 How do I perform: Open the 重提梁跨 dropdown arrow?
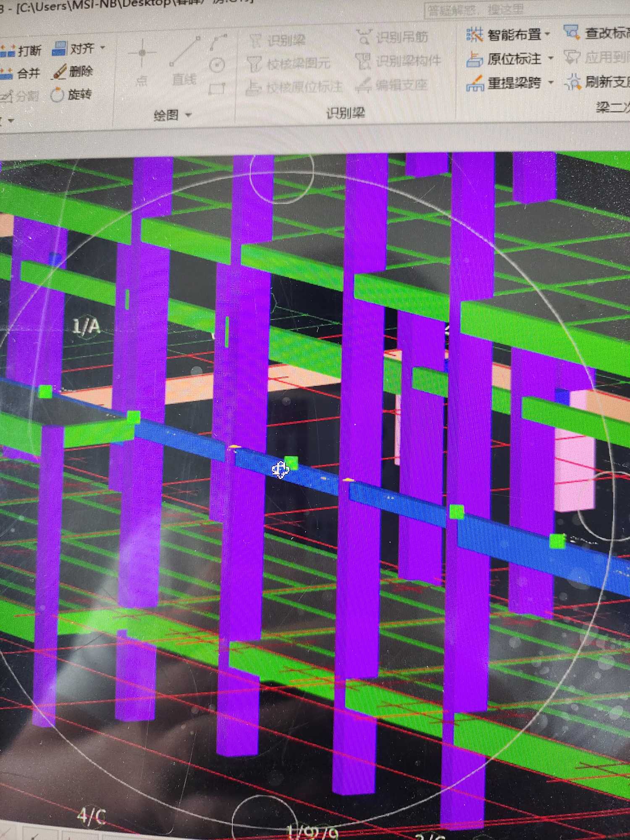pyautogui.click(x=551, y=82)
